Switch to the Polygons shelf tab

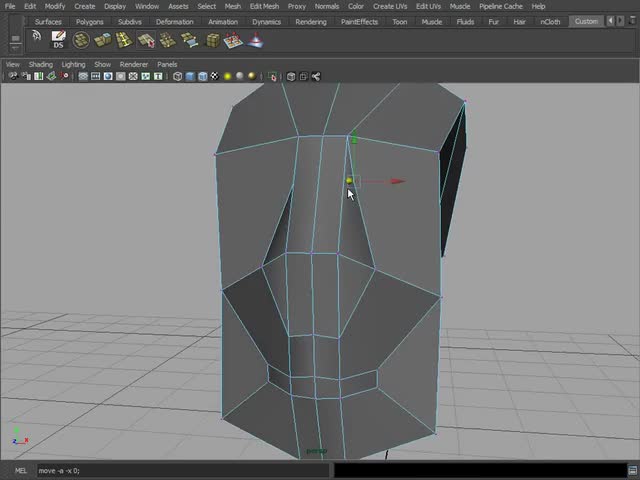(x=89, y=21)
